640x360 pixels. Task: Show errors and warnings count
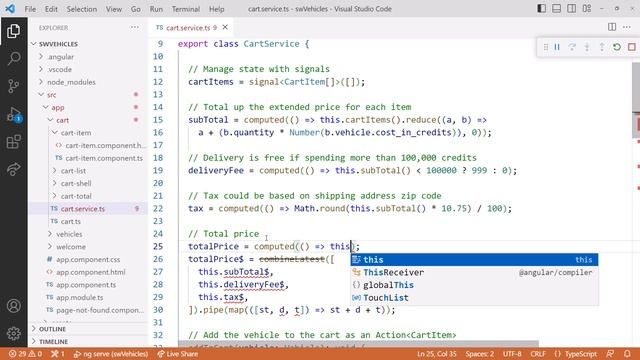click(25, 354)
